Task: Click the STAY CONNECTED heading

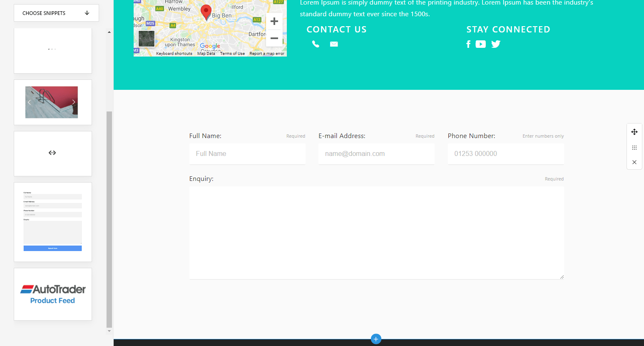Action: click(x=508, y=30)
